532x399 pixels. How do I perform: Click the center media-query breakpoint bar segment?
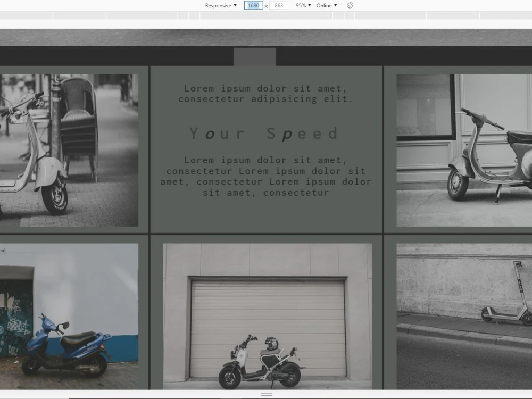point(267,15)
